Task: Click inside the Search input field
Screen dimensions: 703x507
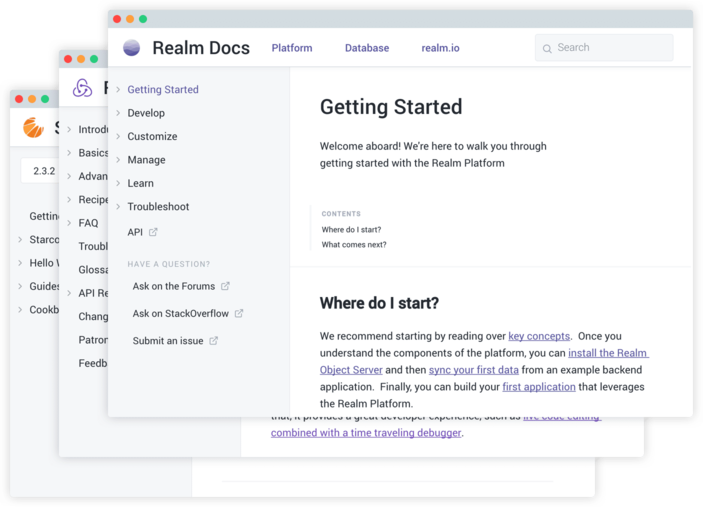Action: [x=604, y=48]
